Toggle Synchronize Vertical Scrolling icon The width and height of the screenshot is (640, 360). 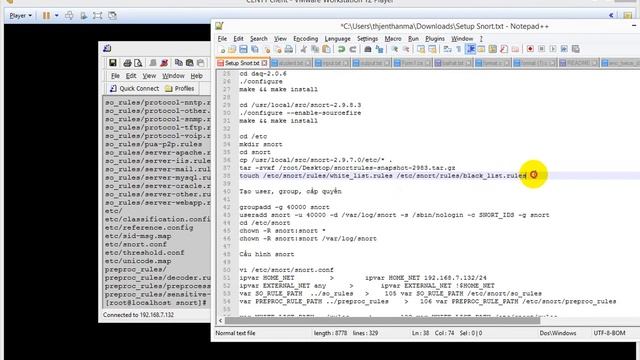(421, 49)
